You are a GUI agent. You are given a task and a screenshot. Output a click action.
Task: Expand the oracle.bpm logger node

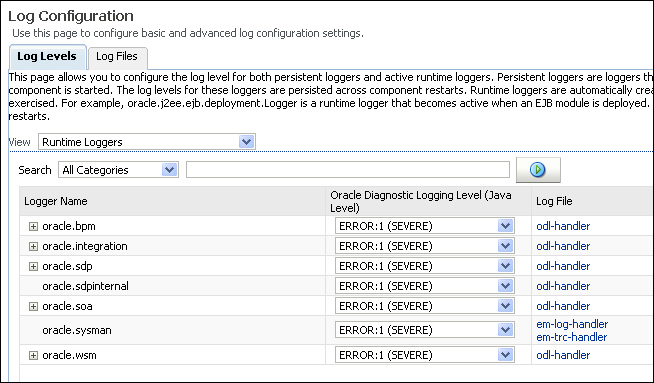[x=33, y=226]
